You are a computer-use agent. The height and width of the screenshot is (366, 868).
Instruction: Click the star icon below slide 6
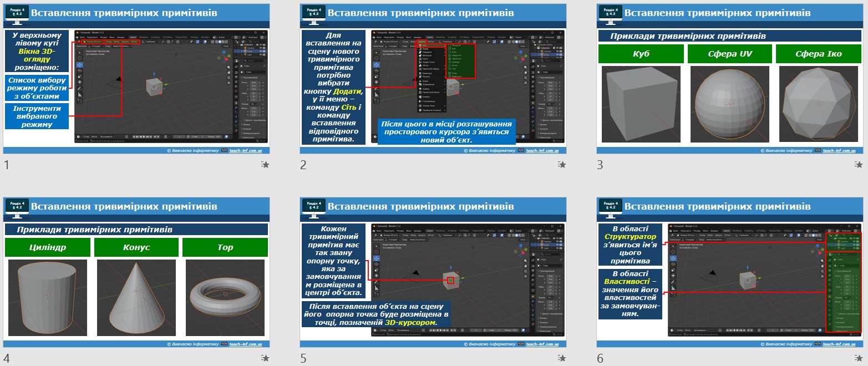point(859,358)
